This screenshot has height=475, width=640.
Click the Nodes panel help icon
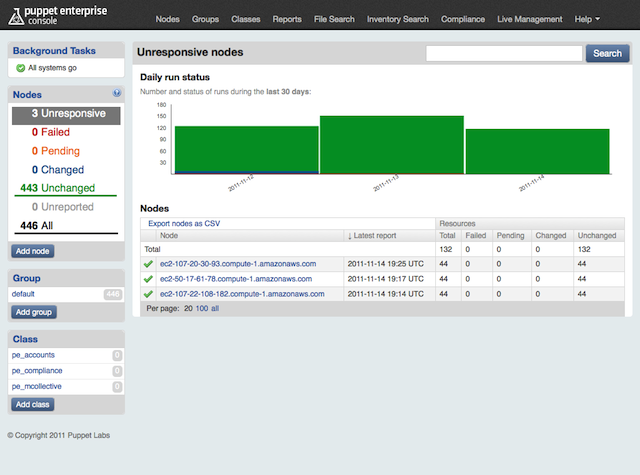pos(117,93)
